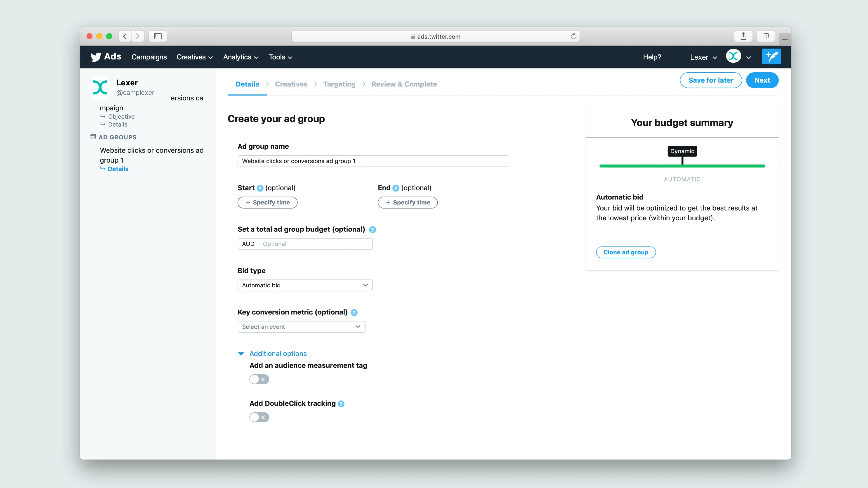Screen dimensions: 868x488
Task: Click help icon beside Key conversion metric
Action: point(354,312)
